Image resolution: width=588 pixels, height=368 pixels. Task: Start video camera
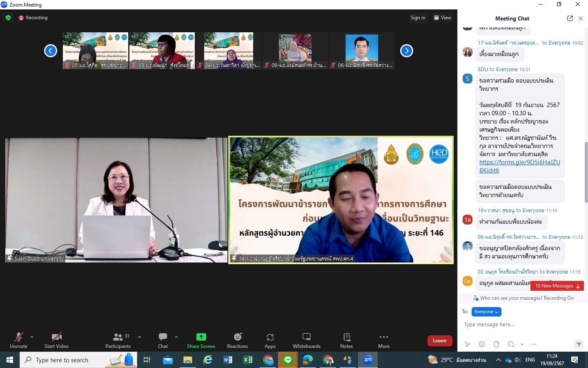[x=56, y=340]
